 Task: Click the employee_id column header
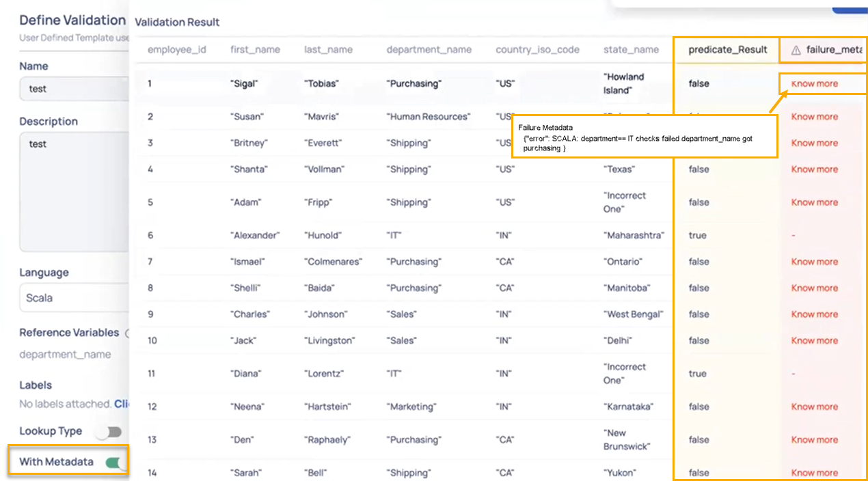pyautogui.click(x=176, y=50)
